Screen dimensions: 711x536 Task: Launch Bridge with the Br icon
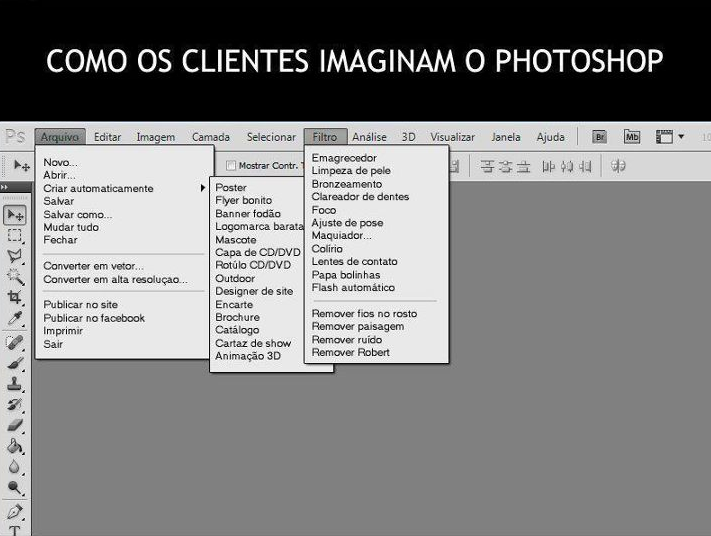599,136
